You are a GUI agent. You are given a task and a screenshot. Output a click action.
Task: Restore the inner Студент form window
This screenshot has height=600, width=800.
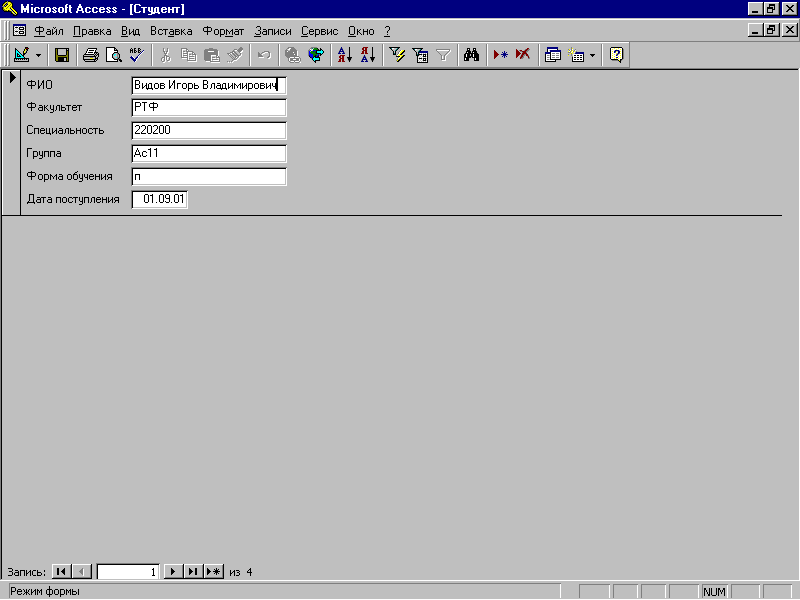tap(771, 30)
